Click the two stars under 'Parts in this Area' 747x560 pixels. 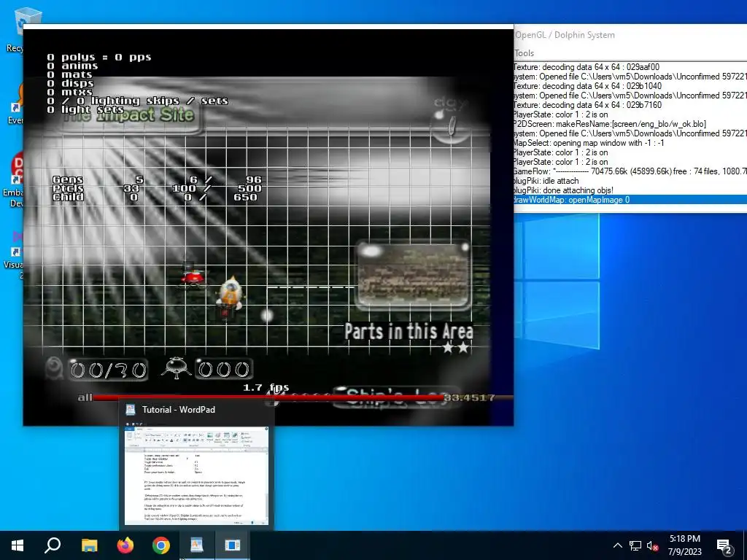(456, 348)
